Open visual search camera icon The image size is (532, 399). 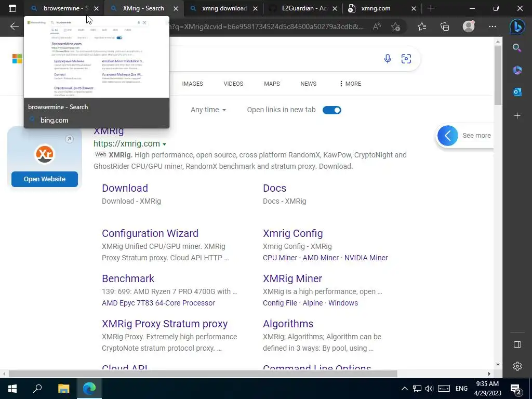click(x=406, y=59)
